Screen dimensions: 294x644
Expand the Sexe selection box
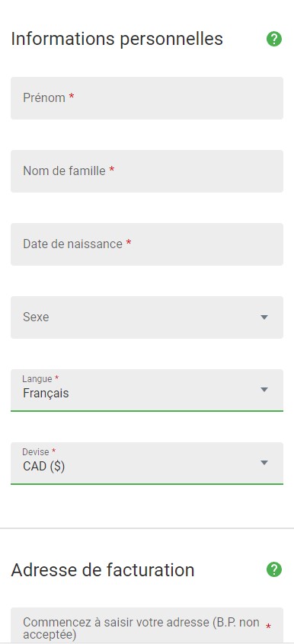point(147,317)
